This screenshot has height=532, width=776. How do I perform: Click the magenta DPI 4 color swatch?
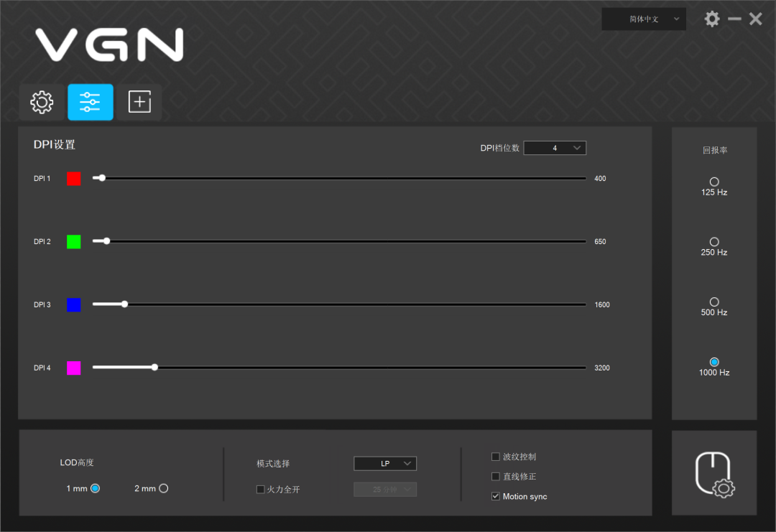pos(74,368)
